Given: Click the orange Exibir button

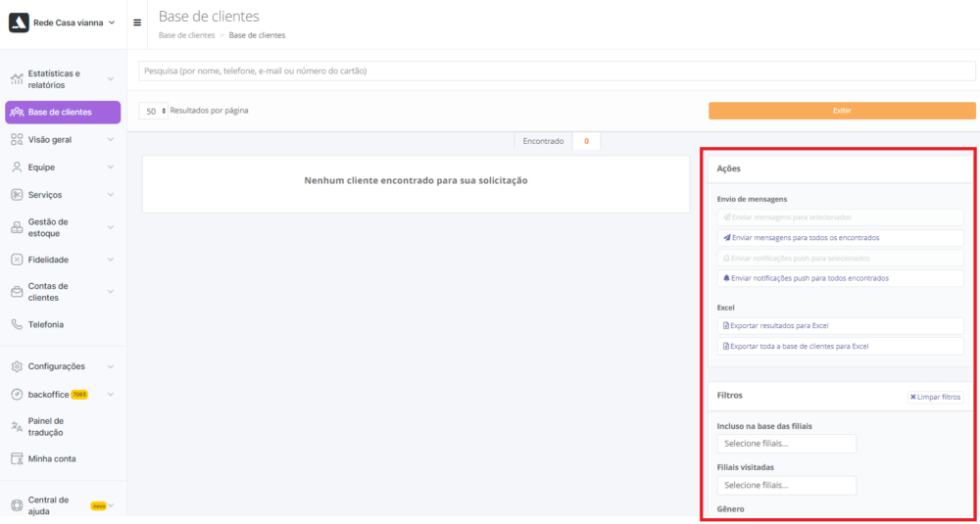Looking at the screenshot, I should pos(842,111).
